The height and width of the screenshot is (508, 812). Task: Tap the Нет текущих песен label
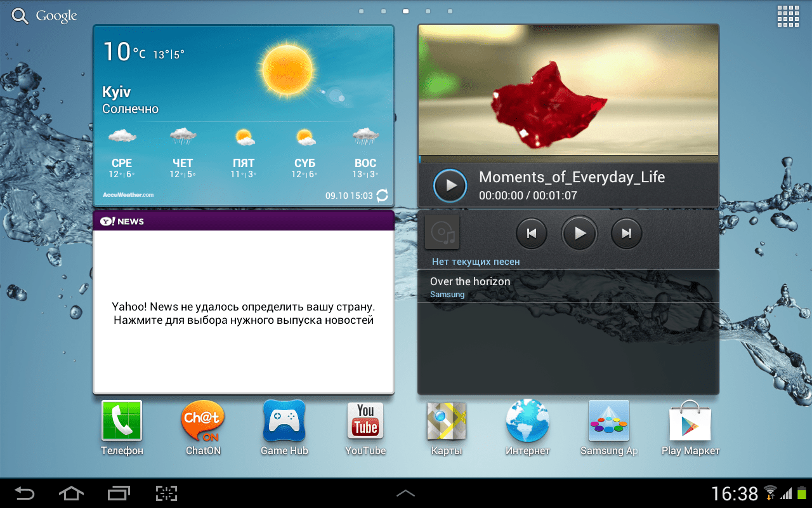coord(476,262)
